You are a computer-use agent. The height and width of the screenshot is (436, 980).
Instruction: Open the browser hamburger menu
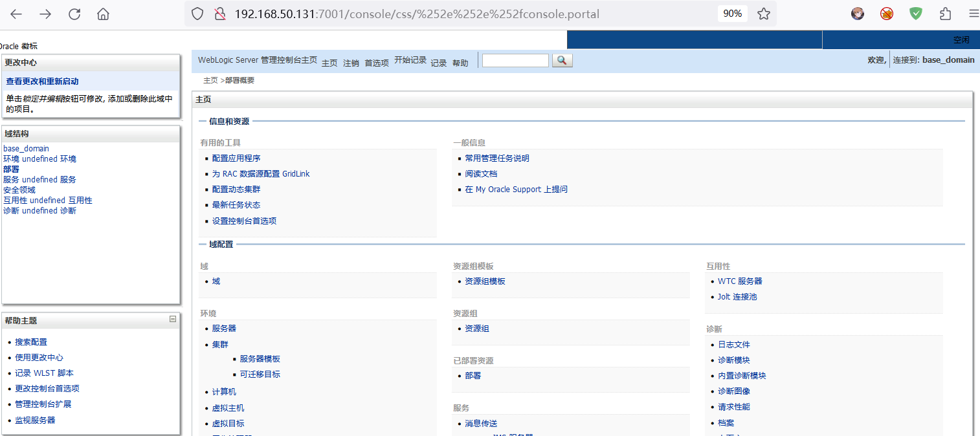(974, 14)
